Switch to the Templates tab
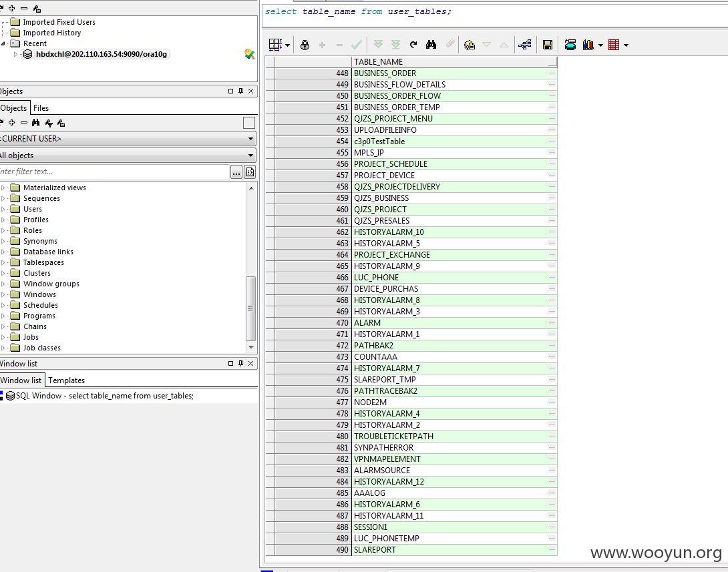This screenshot has width=728, height=572. (x=66, y=380)
